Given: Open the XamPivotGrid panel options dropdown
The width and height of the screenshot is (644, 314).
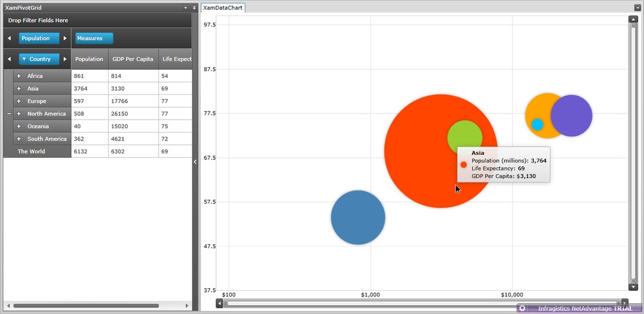Looking at the screenshot, I should (185, 8).
